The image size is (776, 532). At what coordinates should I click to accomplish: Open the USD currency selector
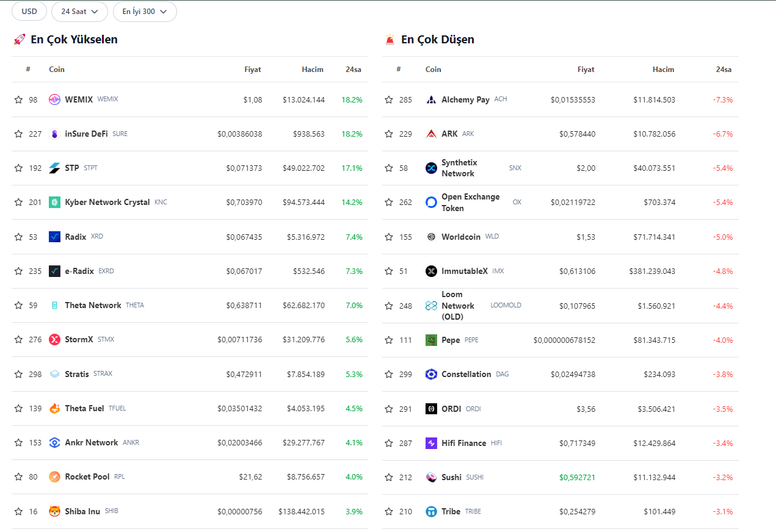(x=29, y=12)
